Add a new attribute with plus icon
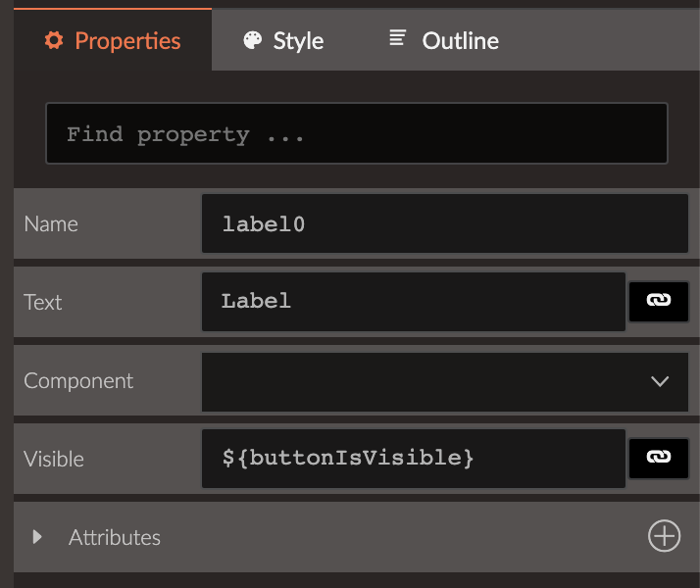Viewport: 700px width, 588px height. point(664,536)
